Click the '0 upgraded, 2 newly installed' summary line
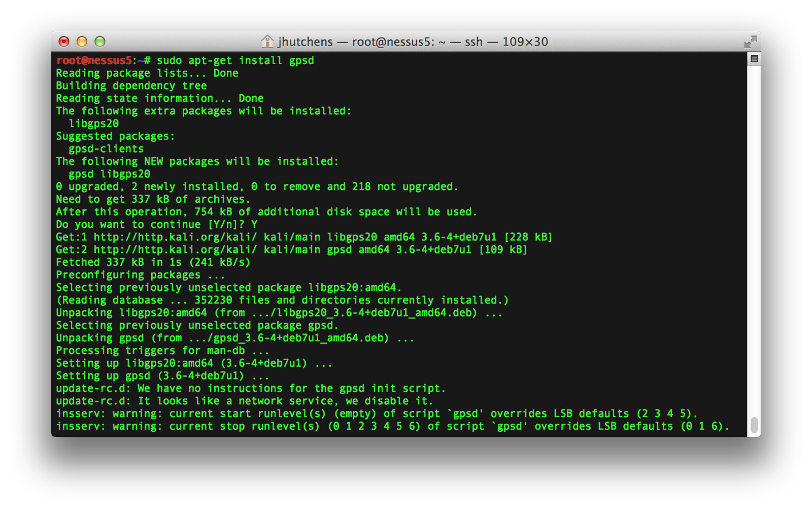The height and width of the screenshot is (508, 812). (x=257, y=186)
